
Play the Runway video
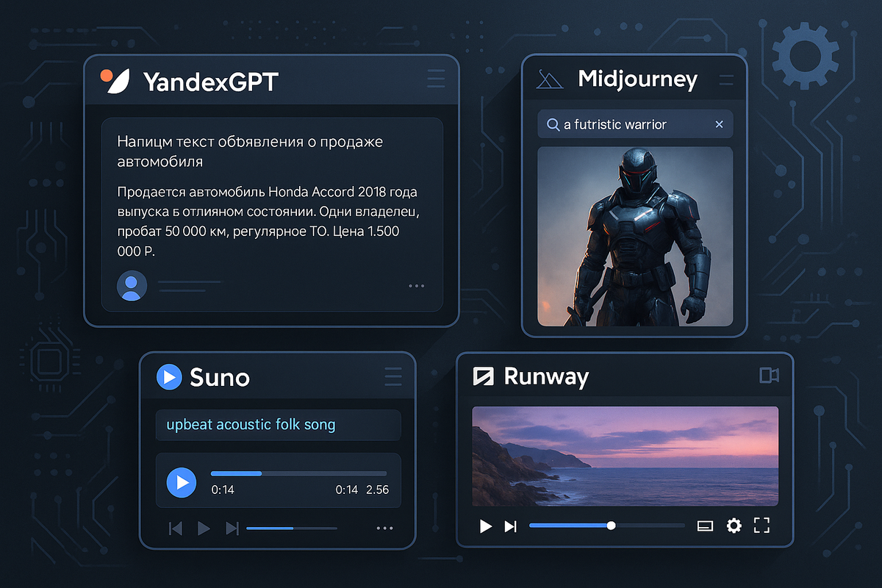pyautogui.click(x=485, y=526)
